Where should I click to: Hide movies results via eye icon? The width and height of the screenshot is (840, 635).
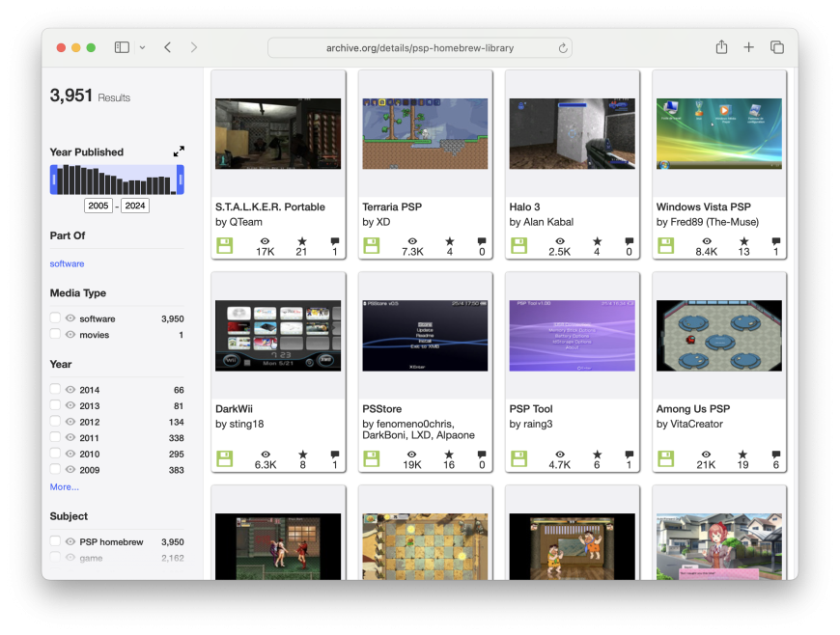tap(70, 334)
